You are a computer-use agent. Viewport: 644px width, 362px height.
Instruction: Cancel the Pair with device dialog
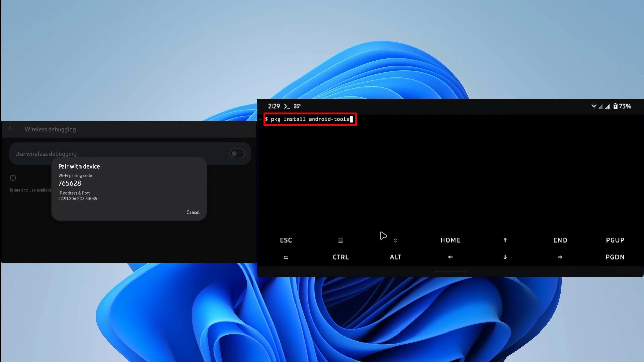(193, 212)
